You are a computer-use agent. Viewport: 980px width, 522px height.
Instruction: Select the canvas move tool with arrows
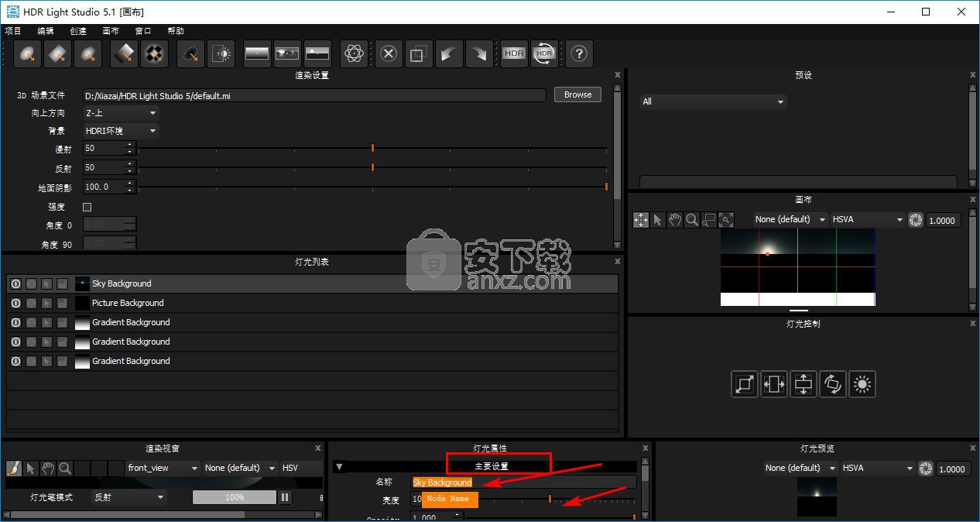pos(641,220)
